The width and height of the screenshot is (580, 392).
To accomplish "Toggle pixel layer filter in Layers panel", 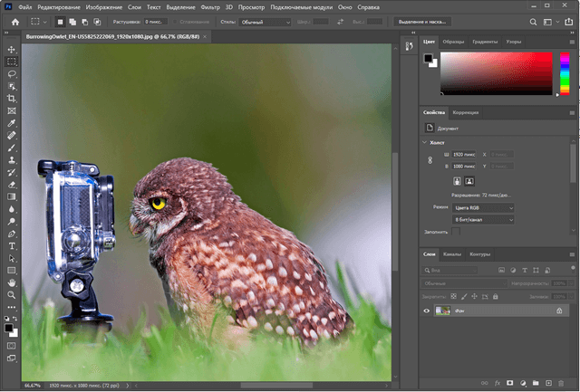I will click(x=501, y=270).
